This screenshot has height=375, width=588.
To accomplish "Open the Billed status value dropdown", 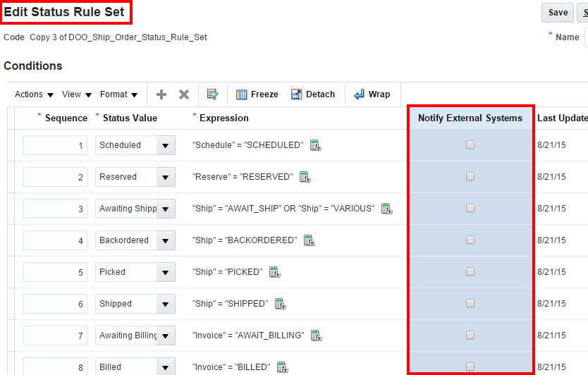I will click(166, 367).
